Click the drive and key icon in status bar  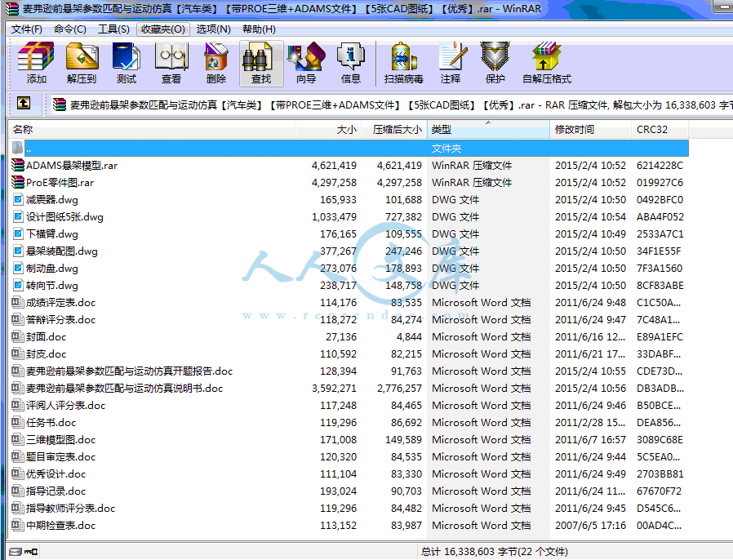[24, 552]
